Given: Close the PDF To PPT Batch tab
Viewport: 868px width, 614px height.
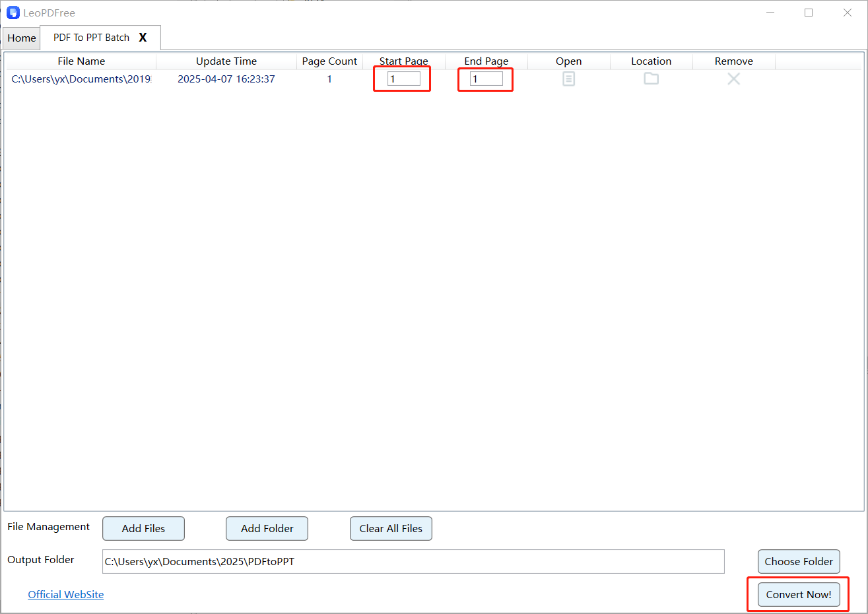Looking at the screenshot, I should click(x=143, y=38).
